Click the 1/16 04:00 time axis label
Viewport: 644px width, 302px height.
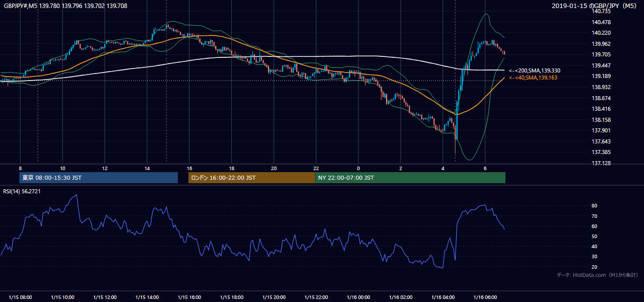click(x=443, y=297)
